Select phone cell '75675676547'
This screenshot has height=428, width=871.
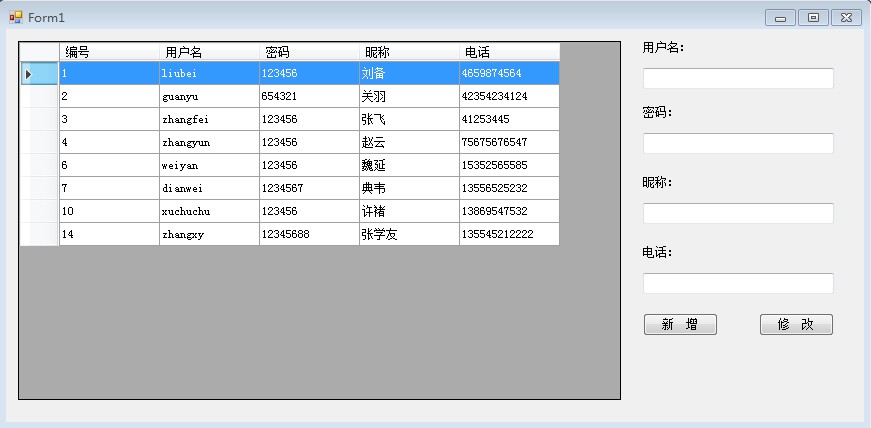(509, 142)
